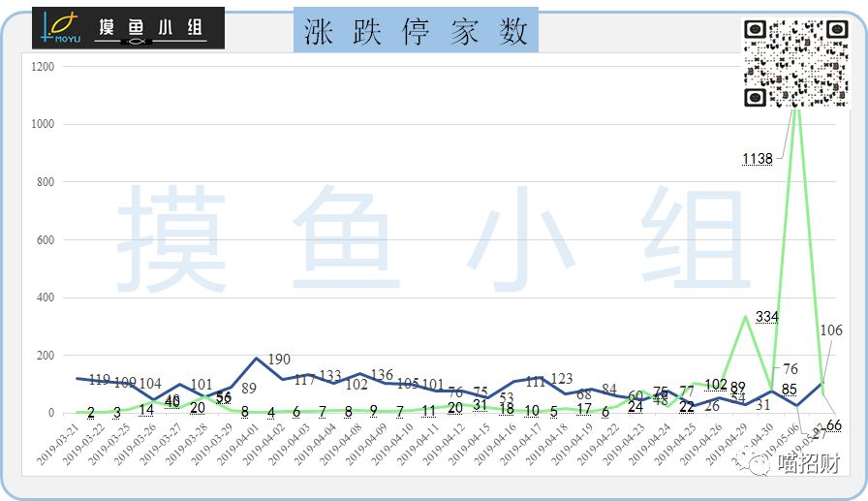Click the QR code image

pyautogui.click(x=796, y=63)
